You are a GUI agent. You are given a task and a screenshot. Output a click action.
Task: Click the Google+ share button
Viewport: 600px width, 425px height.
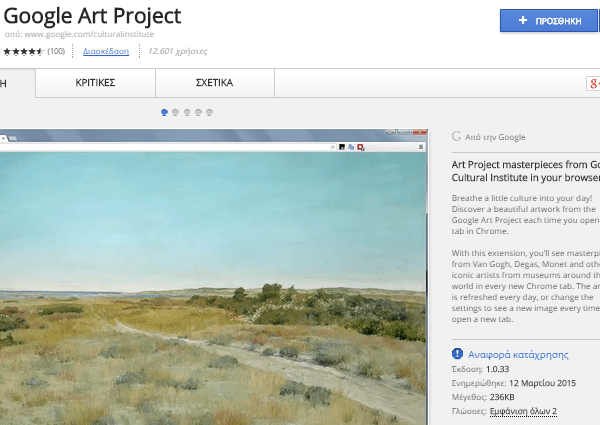coord(593,83)
